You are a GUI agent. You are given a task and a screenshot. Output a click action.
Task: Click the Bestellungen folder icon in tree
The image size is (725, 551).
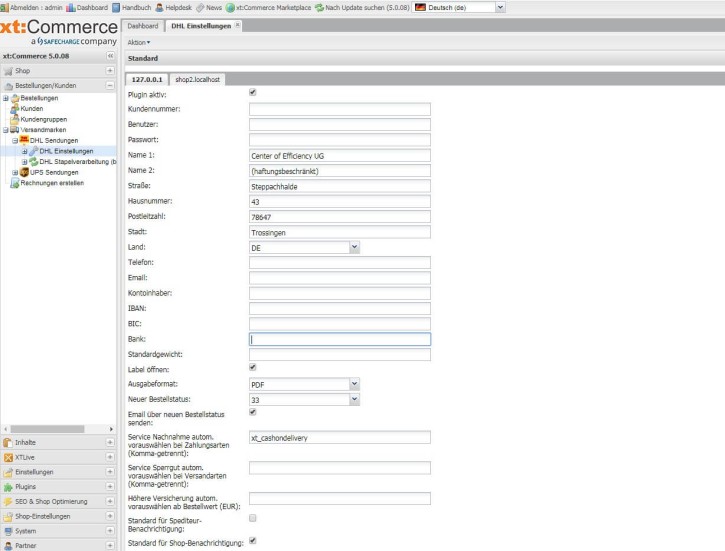[x=15, y=98]
